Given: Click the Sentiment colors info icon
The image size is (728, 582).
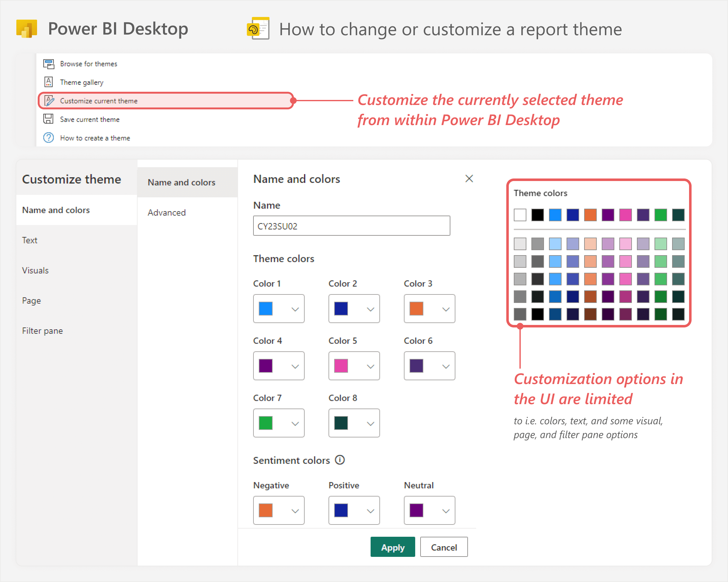Looking at the screenshot, I should tap(340, 460).
